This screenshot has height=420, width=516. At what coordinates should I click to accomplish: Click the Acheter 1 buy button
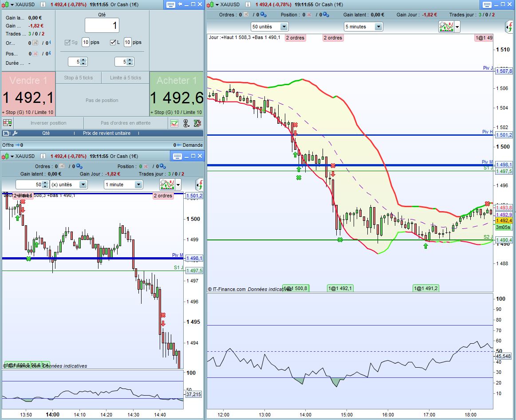point(177,94)
